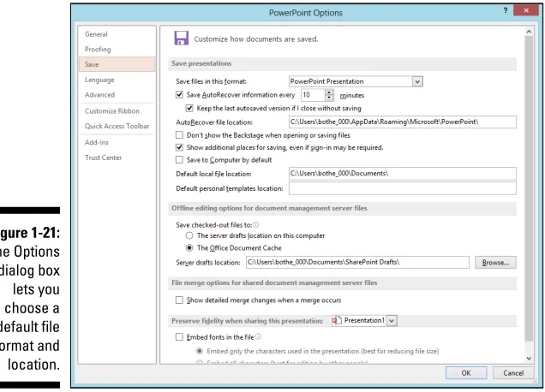Screen dimensions: 545x392
Task: Click the AutoRecover file location field
Action: [x=403, y=122]
